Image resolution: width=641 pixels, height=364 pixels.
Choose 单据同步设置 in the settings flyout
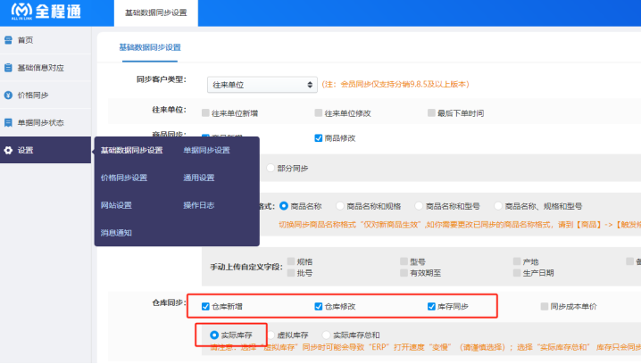click(206, 151)
